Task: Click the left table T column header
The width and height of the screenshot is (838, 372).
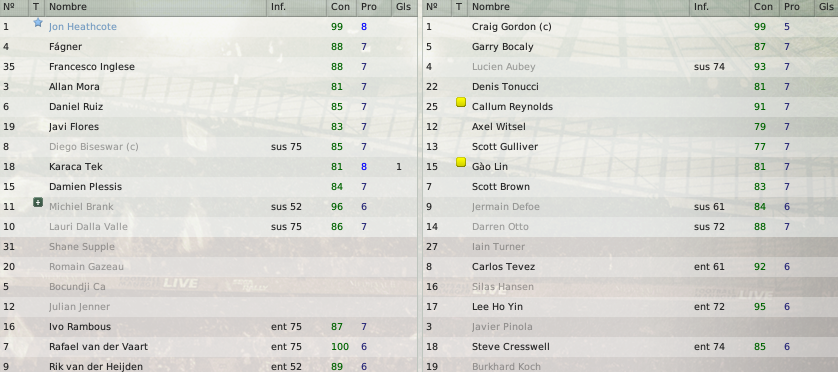Action: pos(36,7)
